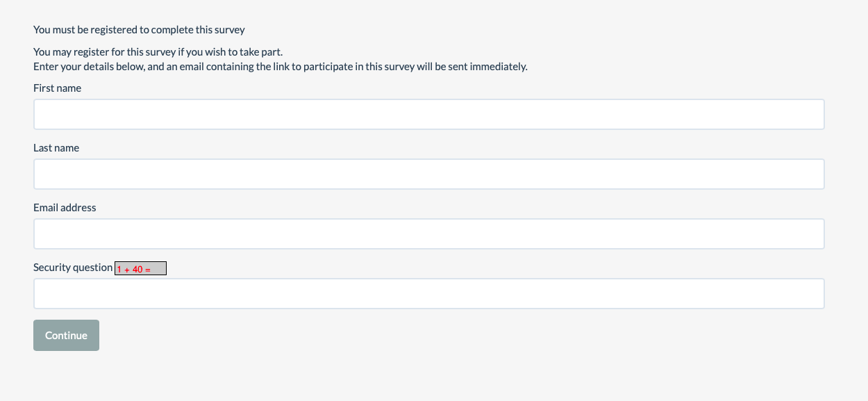The height and width of the screenshot is (401, 868).
Task: Click the 'You may register for this survey' line
Action: 158,52
